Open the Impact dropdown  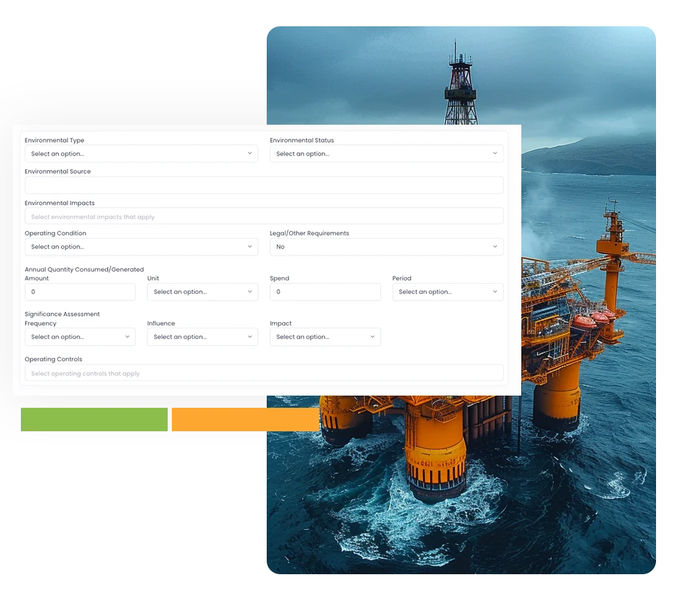click(x=325, y=336)
